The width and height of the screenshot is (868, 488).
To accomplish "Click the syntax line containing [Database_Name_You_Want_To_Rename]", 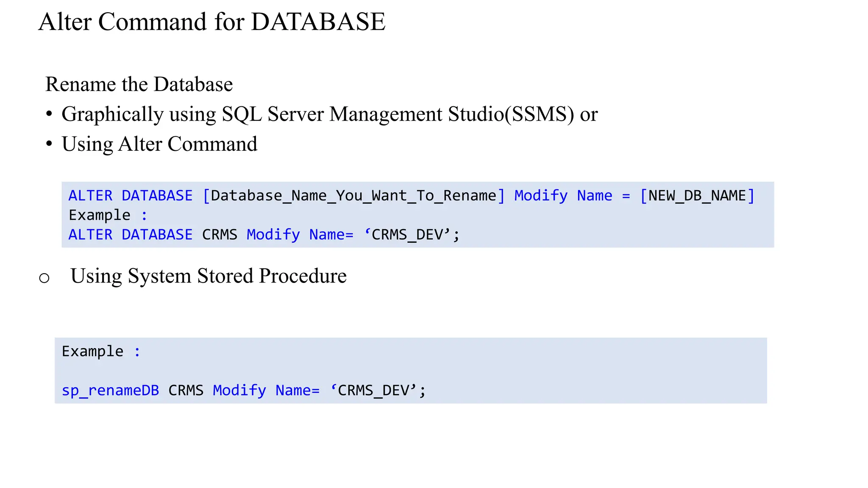I will (x=412, y=196).
